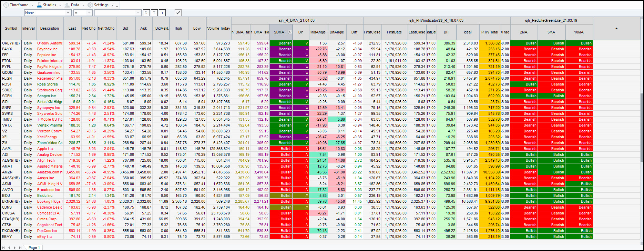Click the 2MA column header
This screenshot has height=251, width=644.
click(524, 32)
